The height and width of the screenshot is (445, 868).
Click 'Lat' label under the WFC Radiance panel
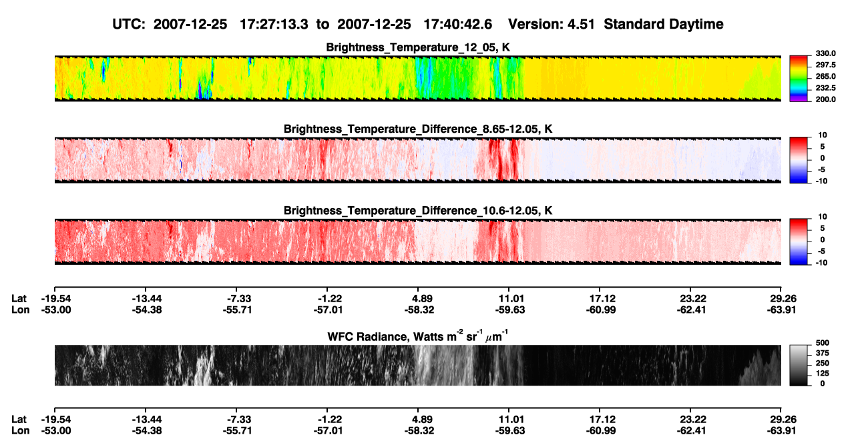[x=19, y=419]
